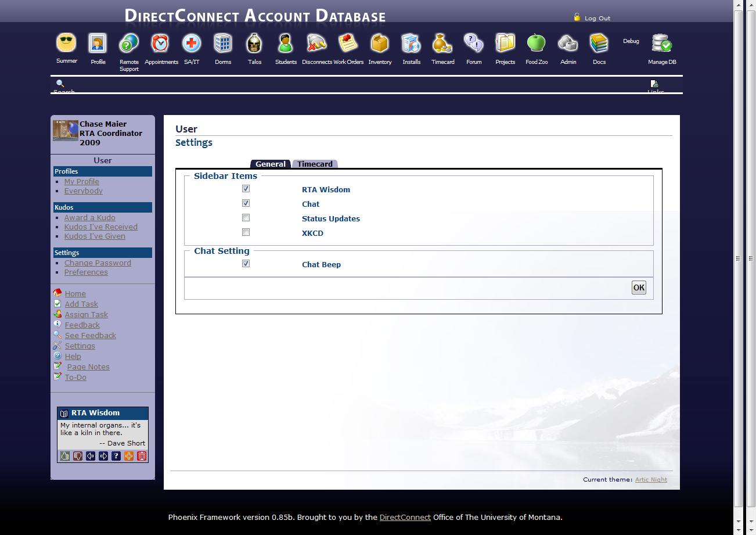Click the RTA Wisdom book icon
756x535 pixels.
[64, 413]
